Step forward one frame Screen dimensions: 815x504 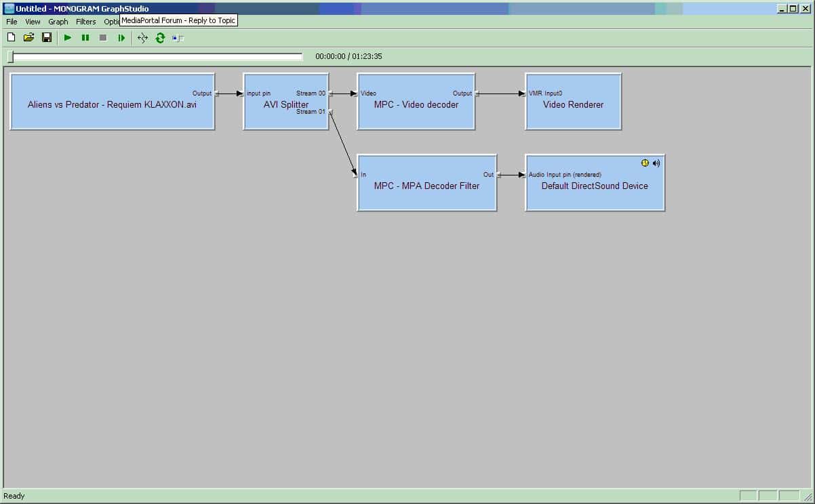point(121,38)
